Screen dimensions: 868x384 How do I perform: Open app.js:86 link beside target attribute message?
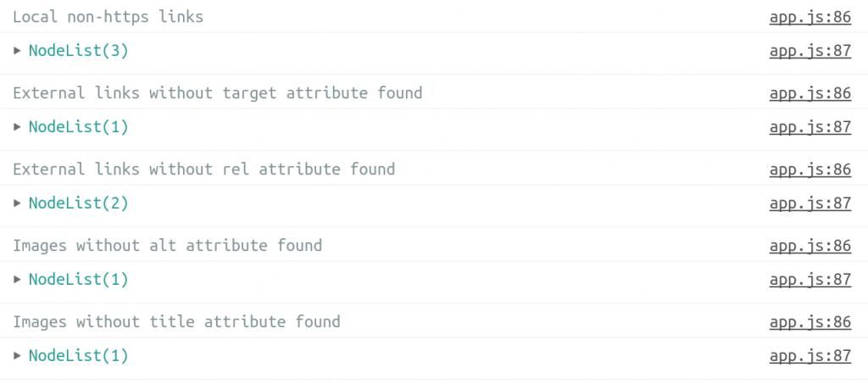tap(810, 93)
